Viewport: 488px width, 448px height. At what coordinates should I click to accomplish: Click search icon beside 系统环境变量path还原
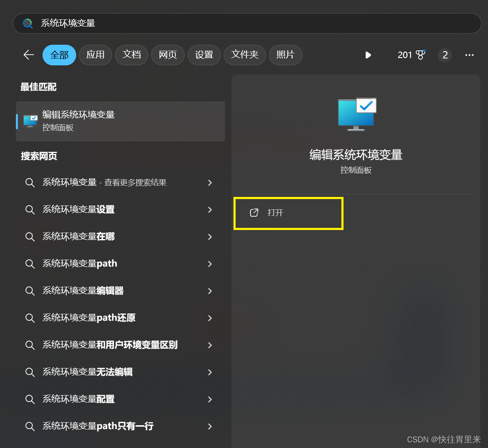(30, 318)
